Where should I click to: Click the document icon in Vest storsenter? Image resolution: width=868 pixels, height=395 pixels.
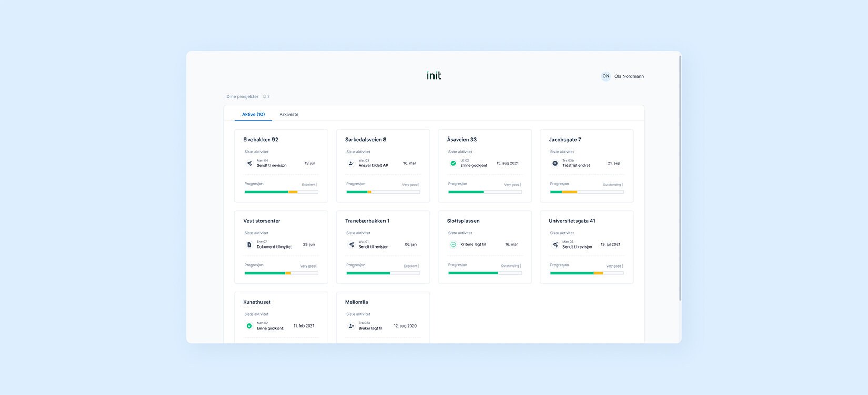[x=249, y=245]
